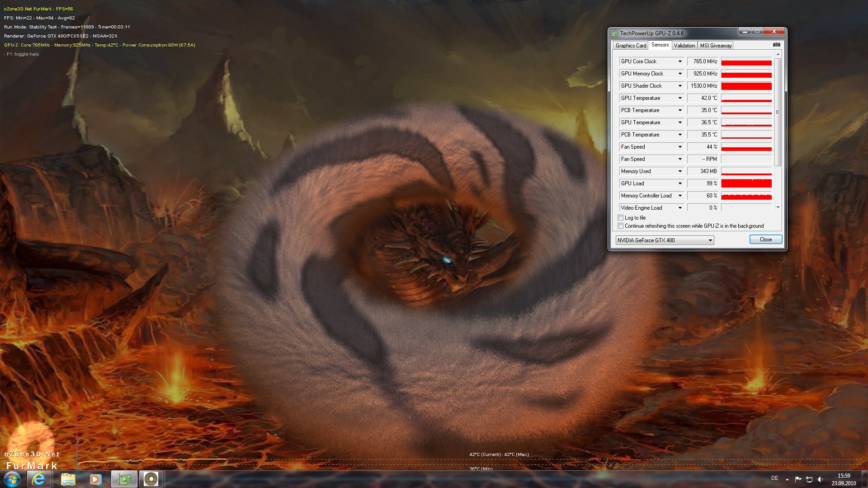Image resolution: width=868 pixels, height=488 pixels.
Task: Click the 1530.0 MHz value field
Action: (703, 86)
